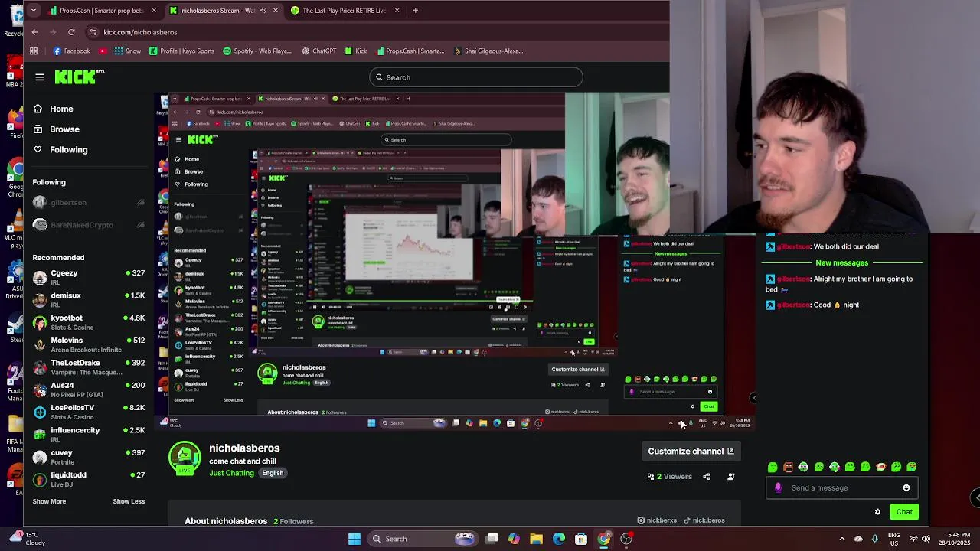Open Following in the Kick sidebar
This screenshot has height=551, width=980.
click(x=60, y=150)
